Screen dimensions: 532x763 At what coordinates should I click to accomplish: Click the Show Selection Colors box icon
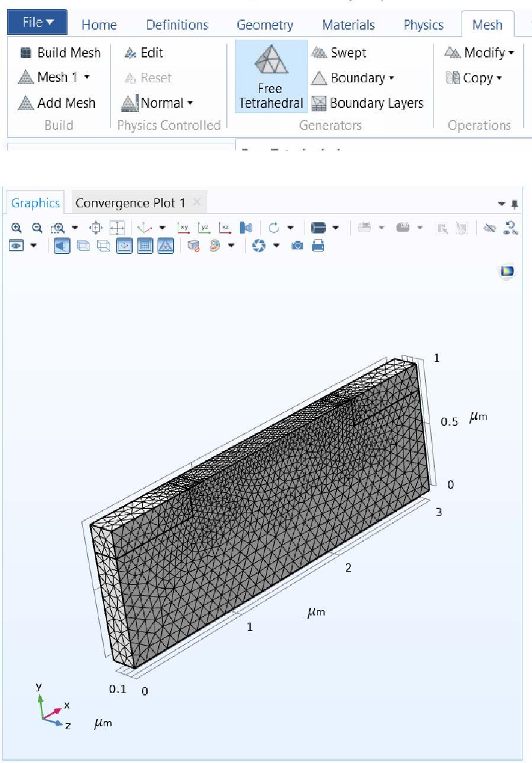(x=194, y=245)
